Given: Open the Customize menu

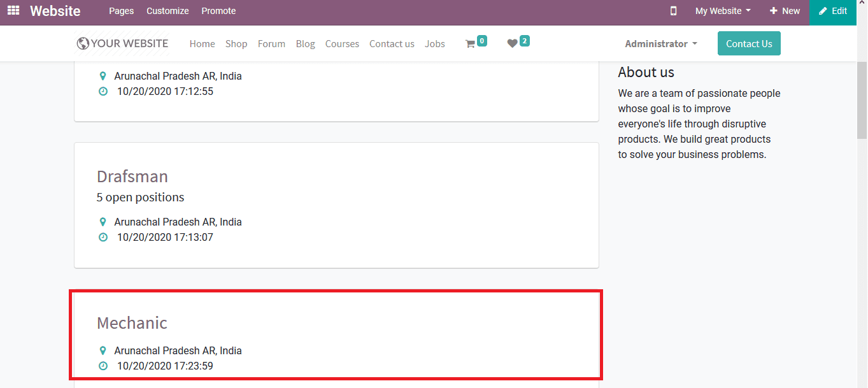Looking at the screenshot, I should pyautogui.click(x=167, y=11).
